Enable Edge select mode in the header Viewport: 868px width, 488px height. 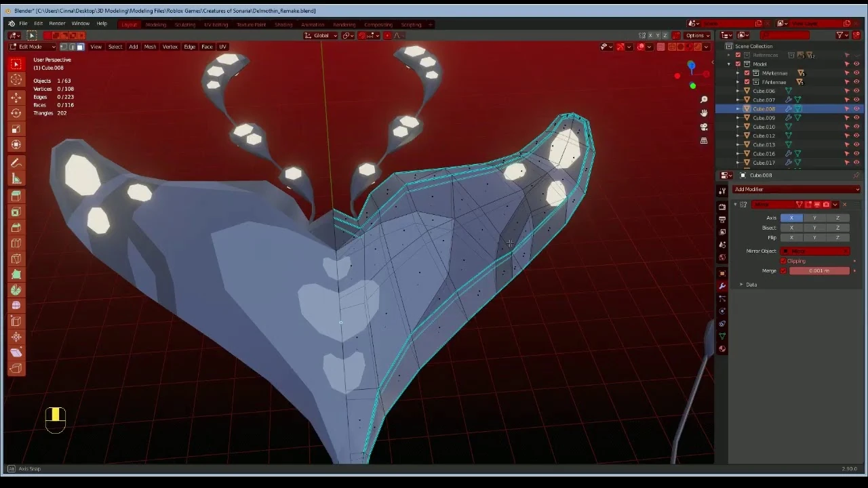[x=71, y=46]
